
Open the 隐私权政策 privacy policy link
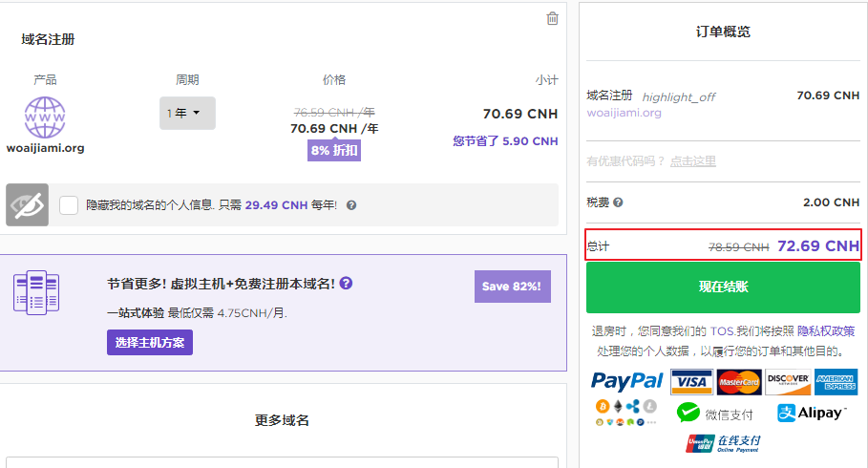coord(826,331)
